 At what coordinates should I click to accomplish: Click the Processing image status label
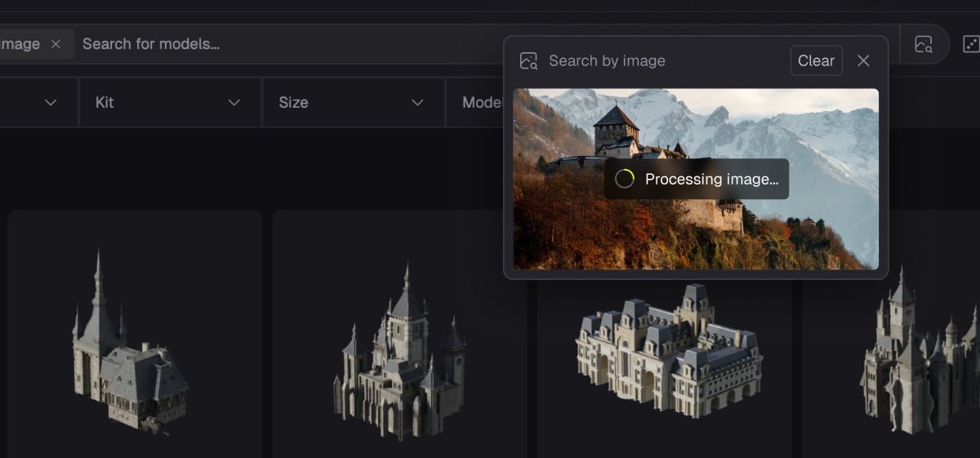(711, 179)
